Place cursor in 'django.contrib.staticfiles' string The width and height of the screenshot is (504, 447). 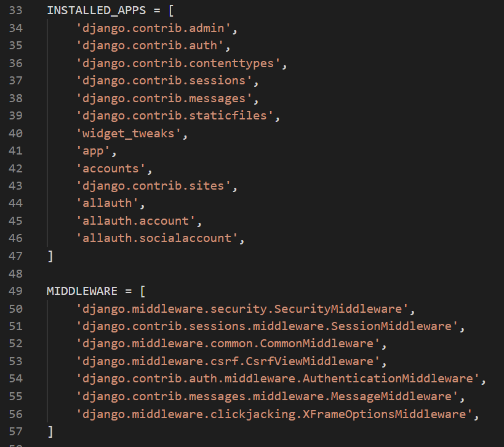click(x=175, y=116)
